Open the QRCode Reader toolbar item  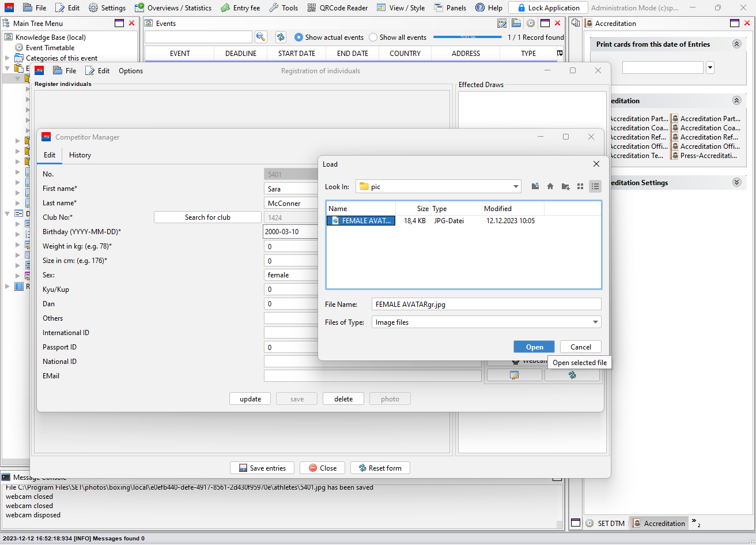(x=337, y=7)
